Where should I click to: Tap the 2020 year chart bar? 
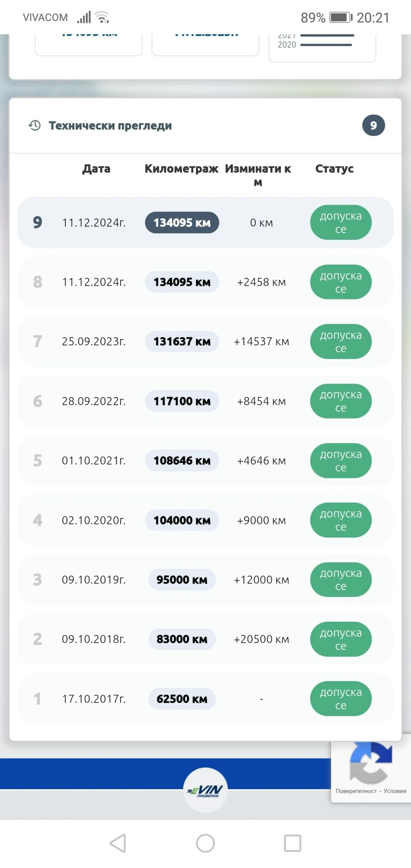click(326, 45)
